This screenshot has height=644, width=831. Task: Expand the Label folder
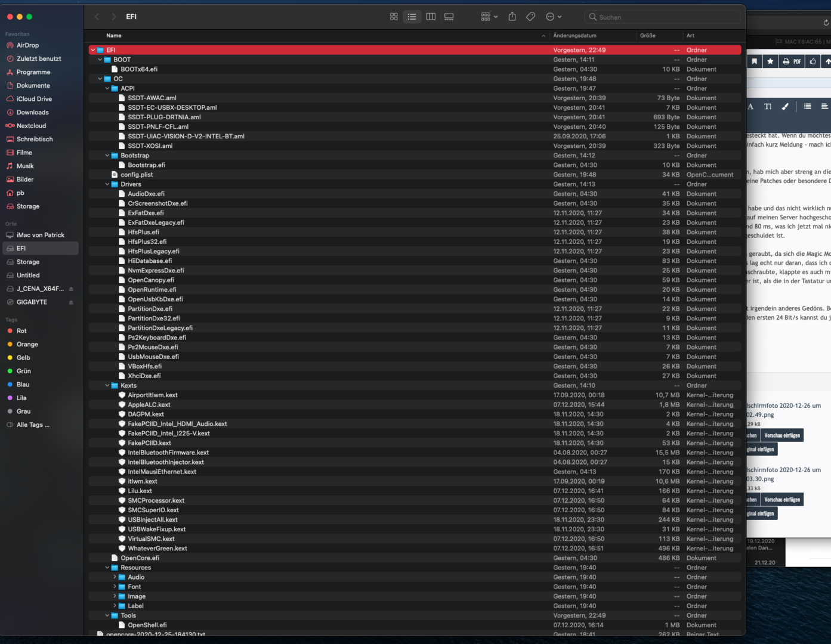click(x=115, y=606)
